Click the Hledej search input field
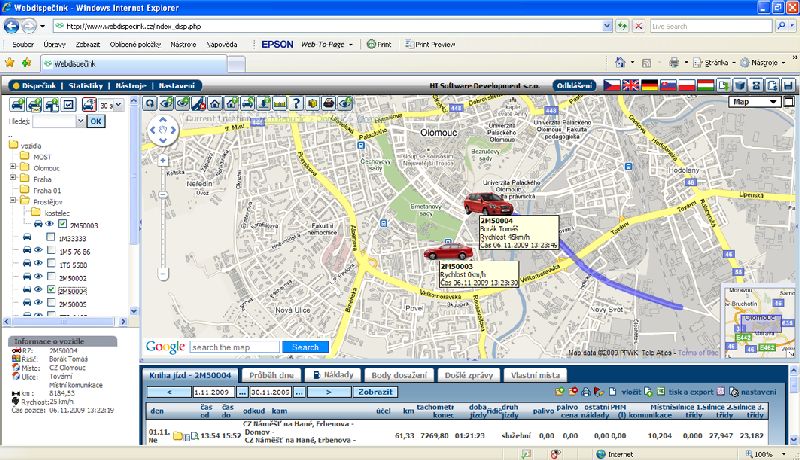This screenshot has width=800, height=460. click(x=54, y=121)
